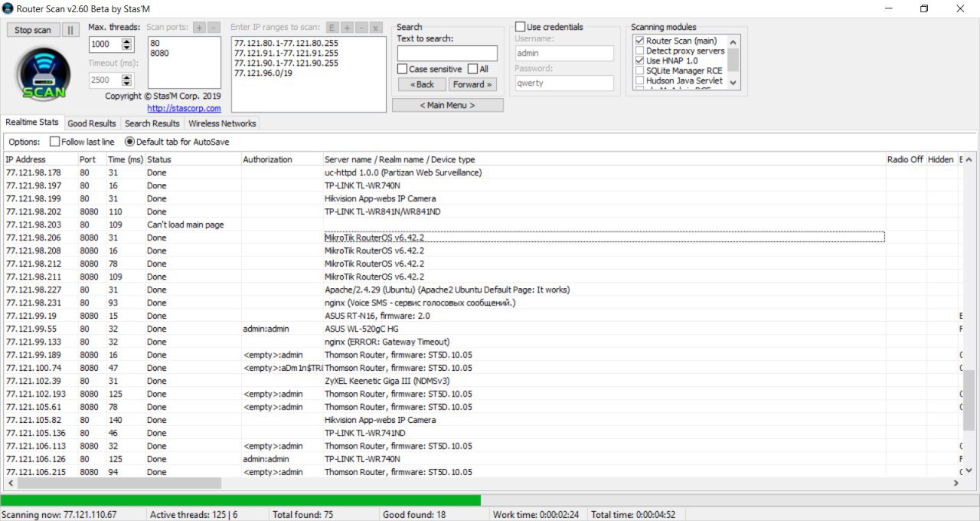
Task: Open IP ranges editor with E button
Action: point(332,27)
